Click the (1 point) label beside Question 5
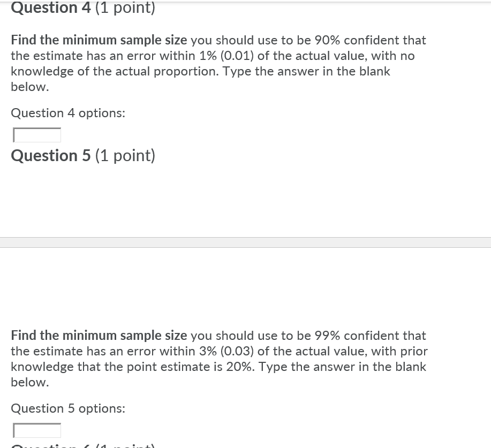Viewport: 491px width, 448px height. pos(124,156)
